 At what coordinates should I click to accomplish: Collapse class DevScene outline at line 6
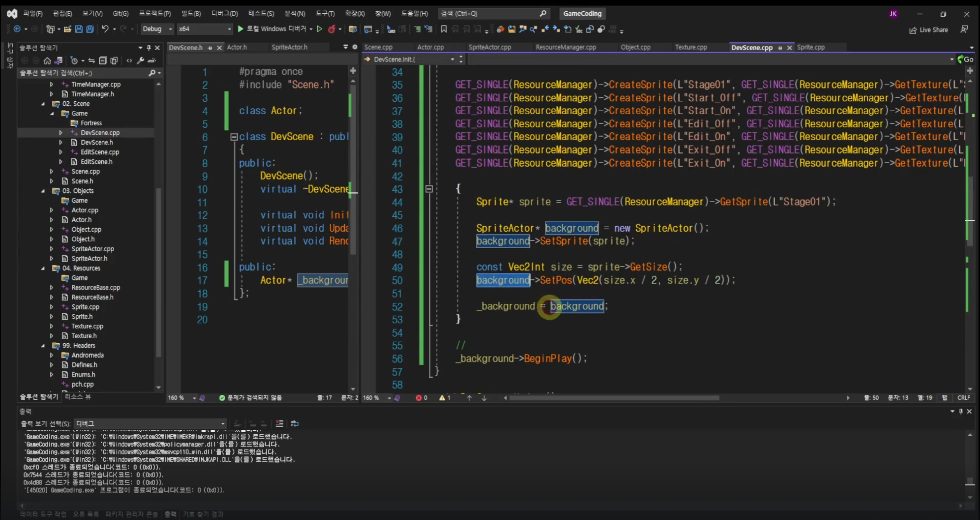234,137
